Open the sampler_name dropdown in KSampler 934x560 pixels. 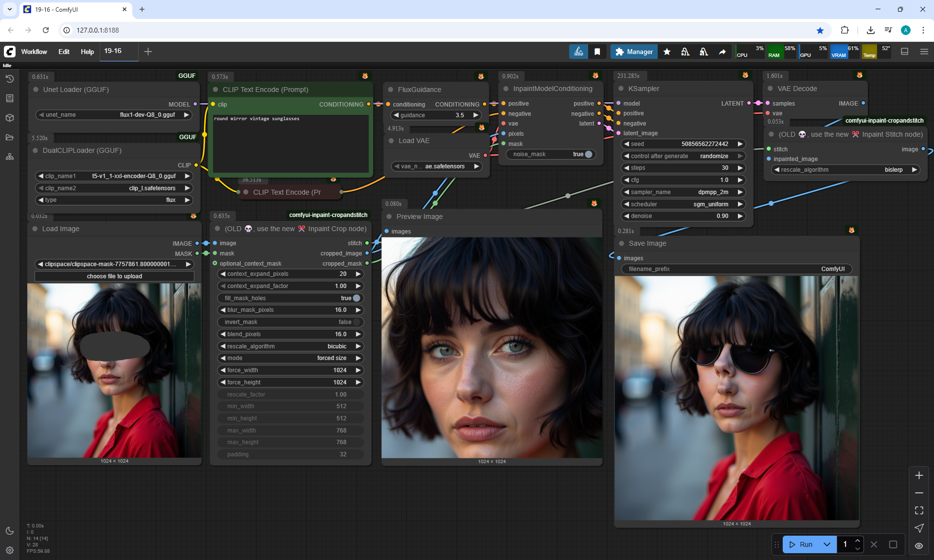[683, 192]
